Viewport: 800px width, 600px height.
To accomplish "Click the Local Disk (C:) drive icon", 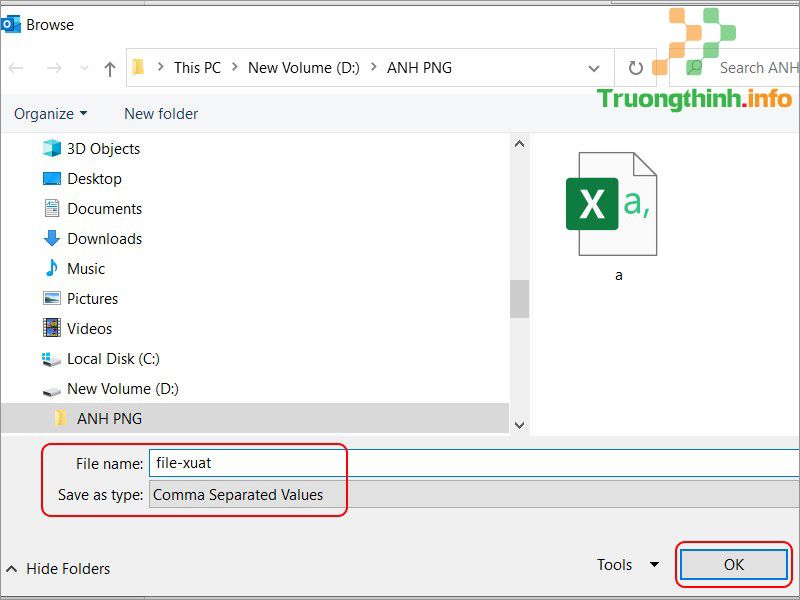I will (51, 359).
